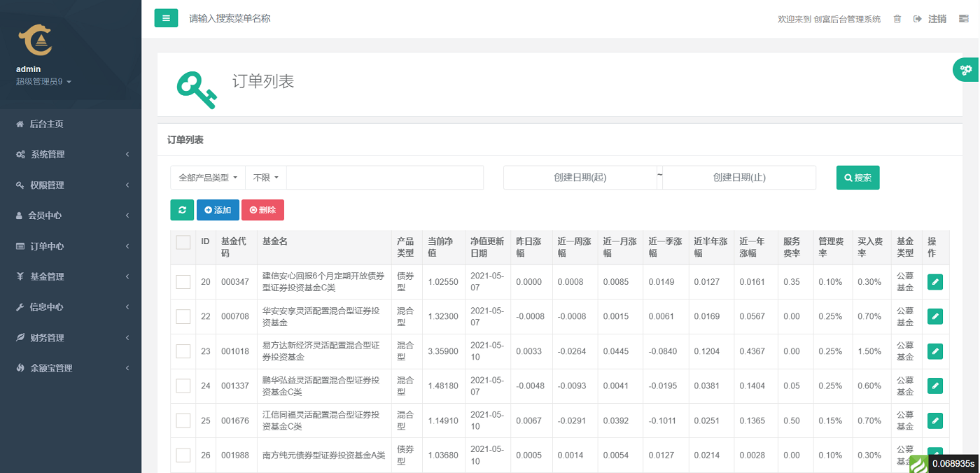Click the 创建日期(起) start date field
Viewport: 980px width, 473px height.
(x=581, y=178)
